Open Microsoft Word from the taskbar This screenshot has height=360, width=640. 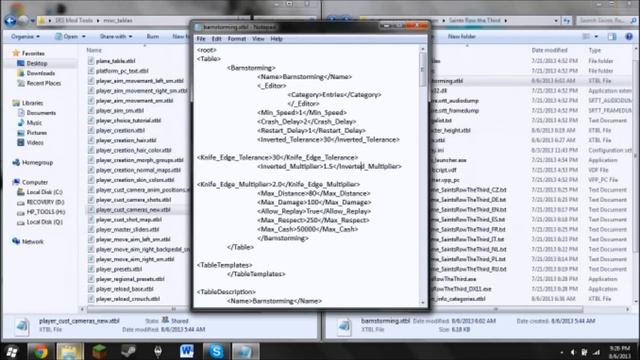tap(187, 351)
